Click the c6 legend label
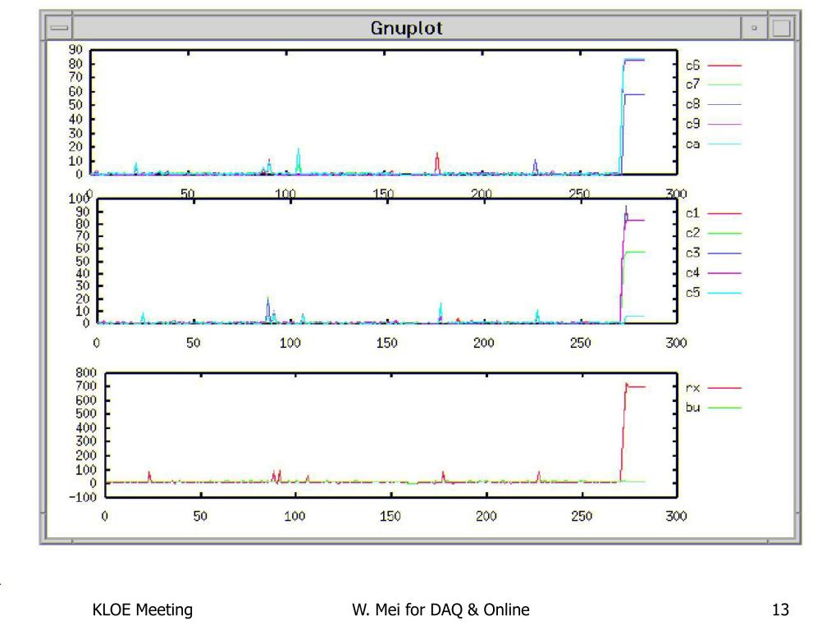Screen dimensions: 840x630 pos(692,66)
